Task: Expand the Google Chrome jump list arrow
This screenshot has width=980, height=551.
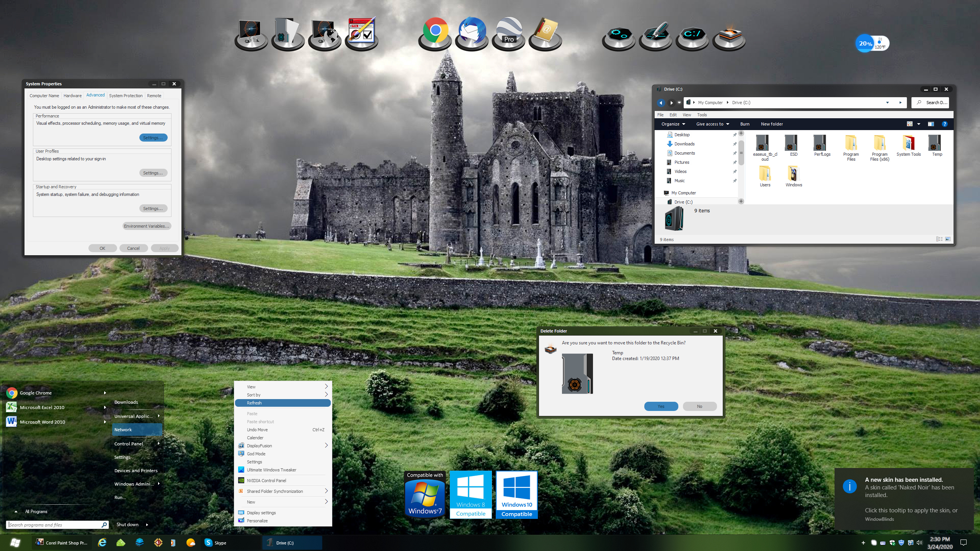Action: 105,393
